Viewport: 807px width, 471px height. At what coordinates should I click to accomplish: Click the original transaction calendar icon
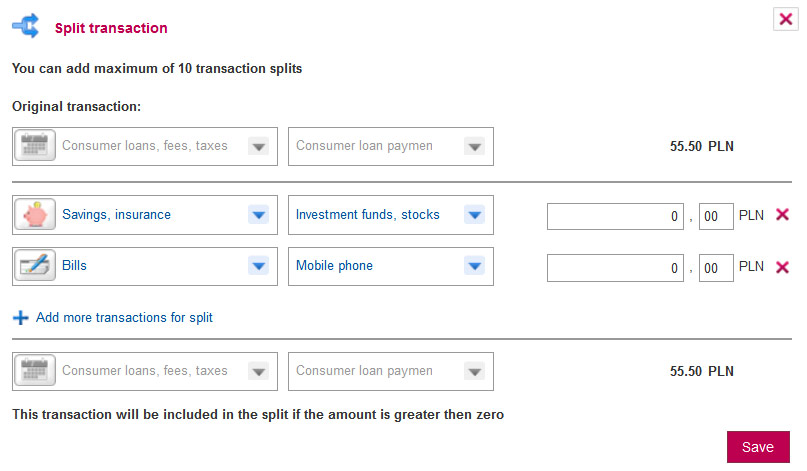(35, 146)
